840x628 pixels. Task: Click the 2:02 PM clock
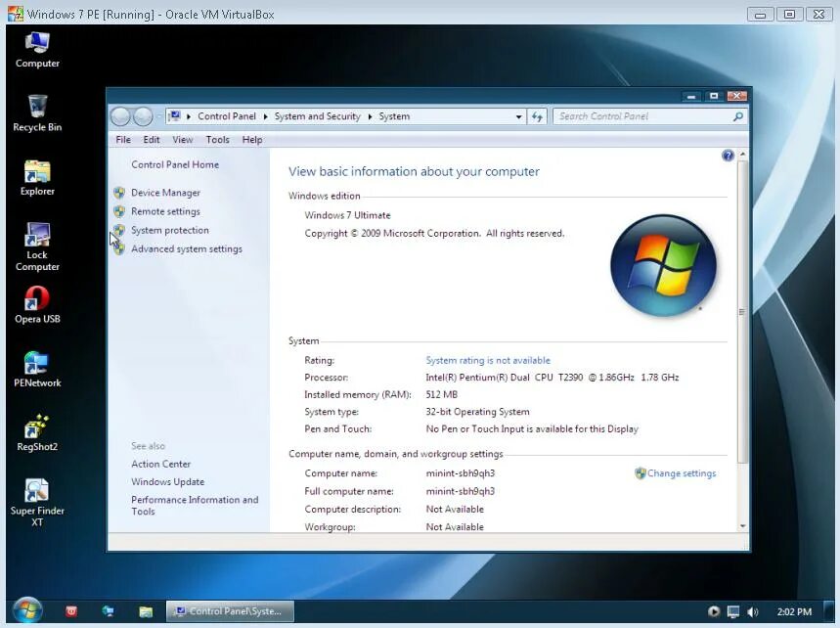pyautogui.click(x=794, y=611)
